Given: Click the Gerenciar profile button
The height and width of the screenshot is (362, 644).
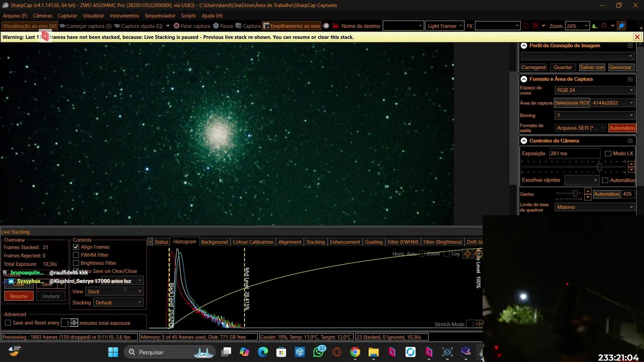Looking at the screenshot, I should pyautogui.click(x=620, y=67).
